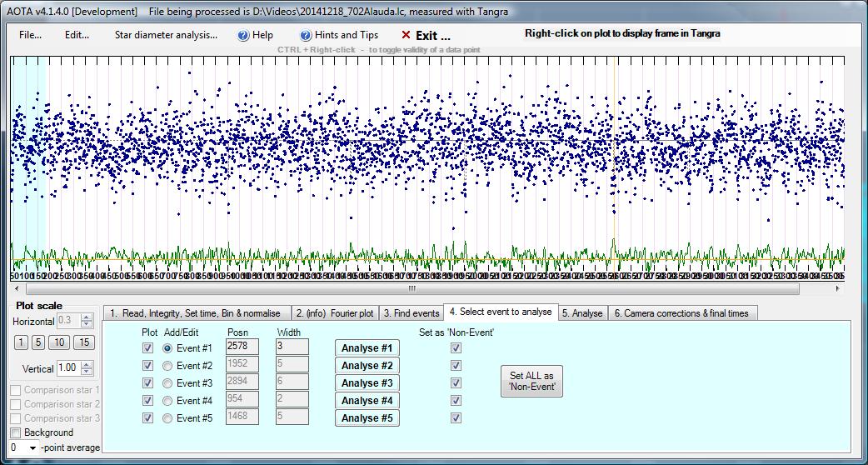
Task: Toggle Non-Event checkbox for Event #4
Action: click(456, 400)
